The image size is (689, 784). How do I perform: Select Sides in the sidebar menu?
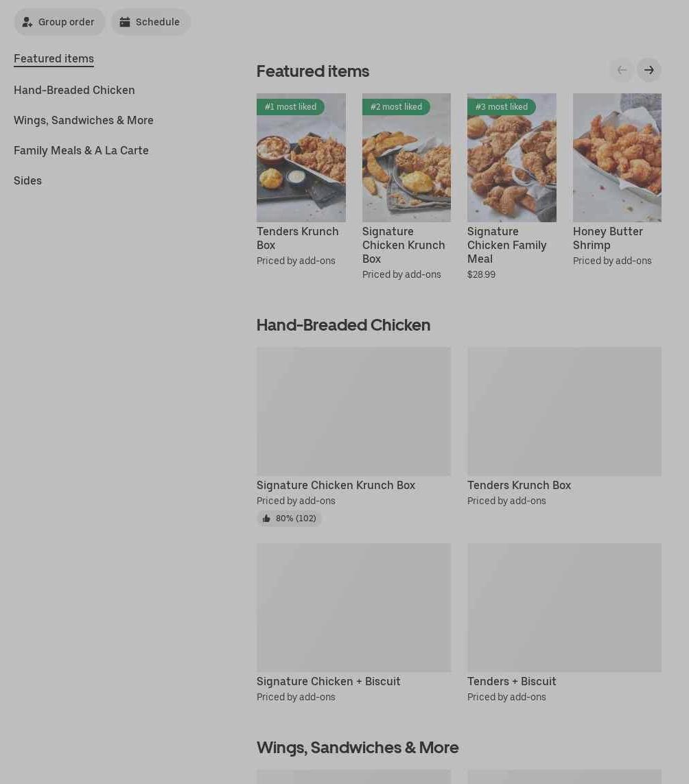27,180
